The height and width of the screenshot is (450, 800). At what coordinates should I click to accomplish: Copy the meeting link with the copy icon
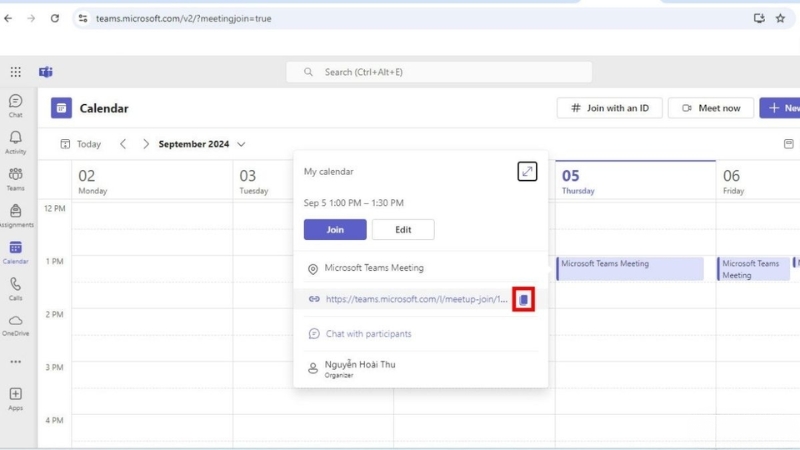coord(524,299)
